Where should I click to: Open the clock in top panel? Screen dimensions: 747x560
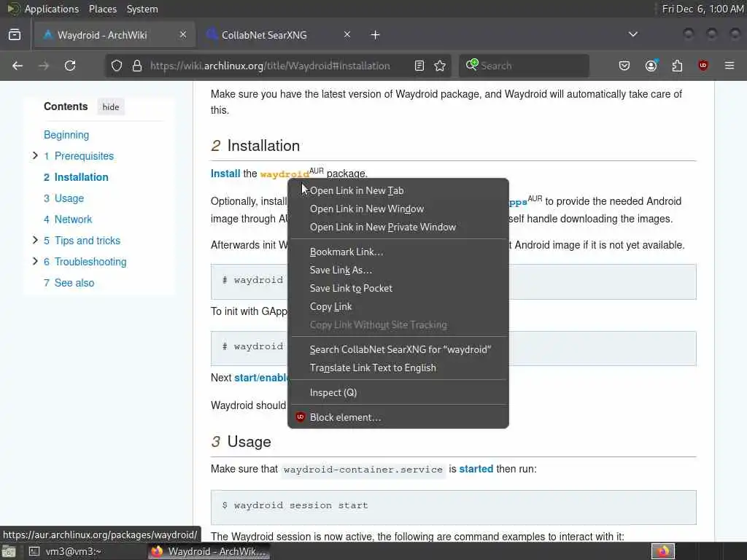click(703, 9)
